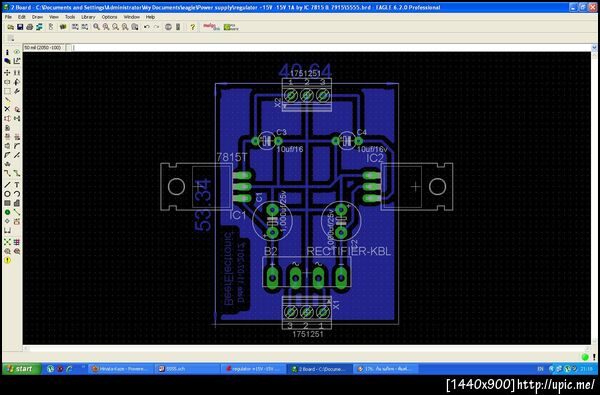
Task: Select the Info tool
Action: click(7, 52)
